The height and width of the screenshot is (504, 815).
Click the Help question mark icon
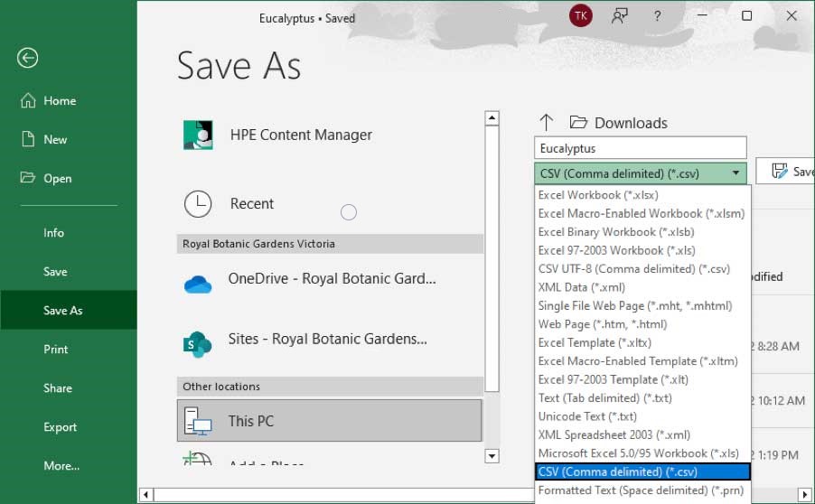[x=656, y=16]
